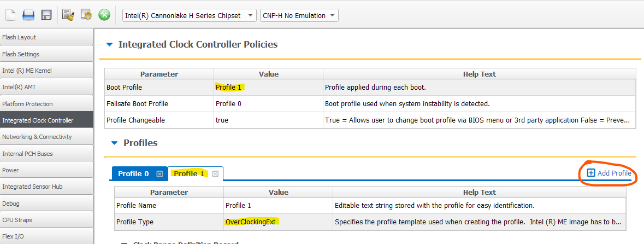Go to Networking & Connectivity settings
This screenshot has width=644, height=244.
coord(46,137)
